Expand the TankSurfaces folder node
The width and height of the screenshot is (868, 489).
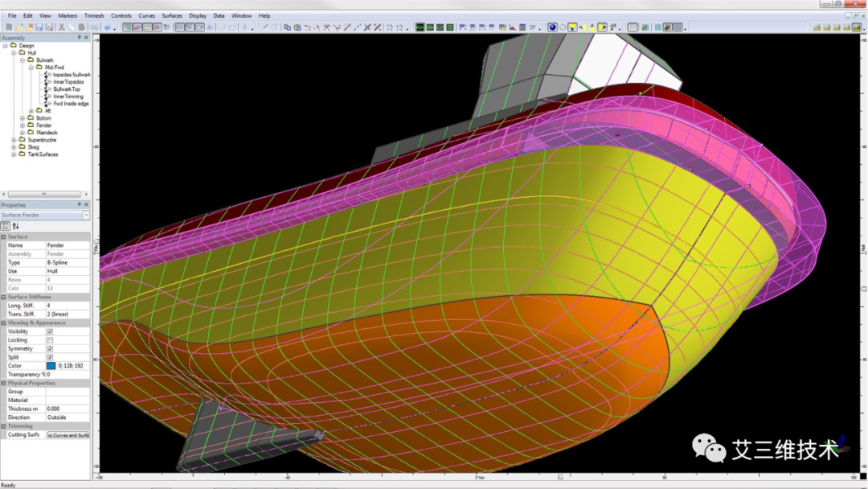(14, 154)
